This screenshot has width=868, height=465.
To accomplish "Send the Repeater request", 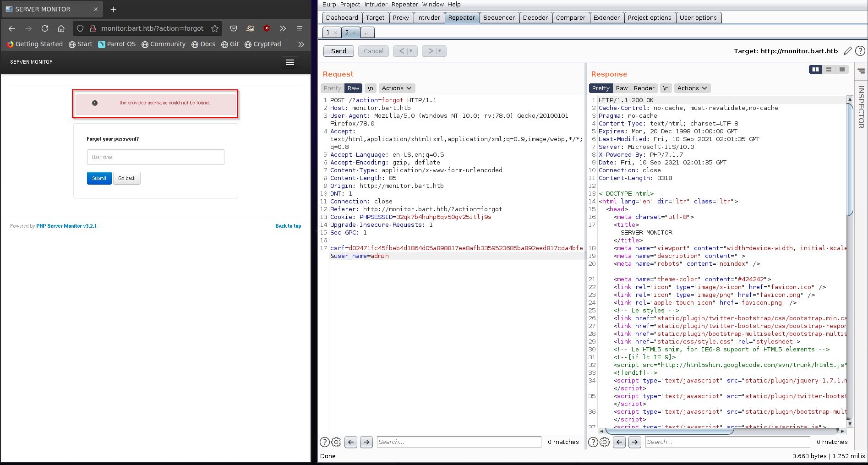I will pos(339,51).
